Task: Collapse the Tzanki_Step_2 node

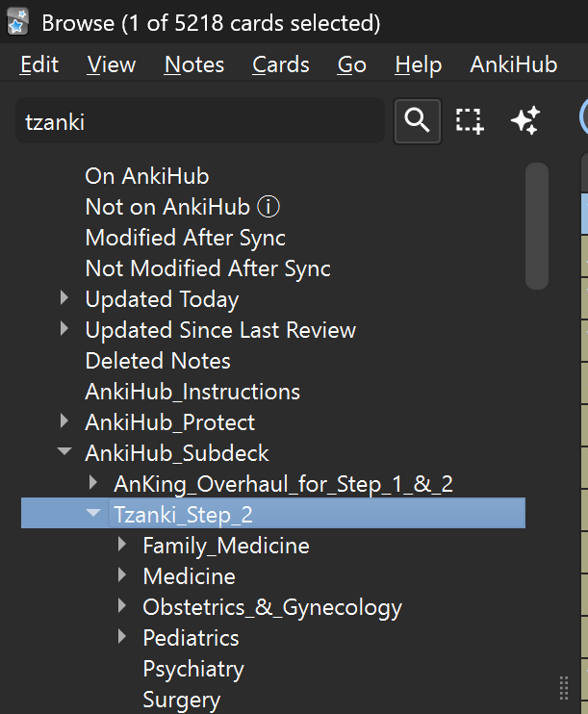Action: point(93,513)
